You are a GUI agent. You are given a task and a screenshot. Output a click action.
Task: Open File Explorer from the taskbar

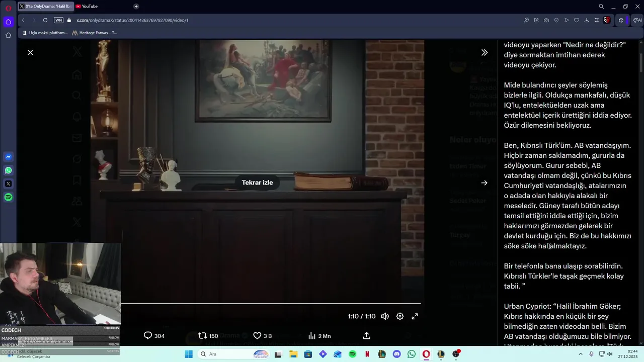click(293, 354)
